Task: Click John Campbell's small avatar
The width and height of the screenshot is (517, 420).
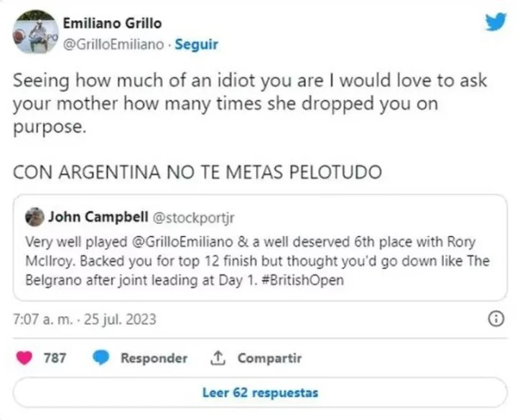Action: (x=34, y=215)
